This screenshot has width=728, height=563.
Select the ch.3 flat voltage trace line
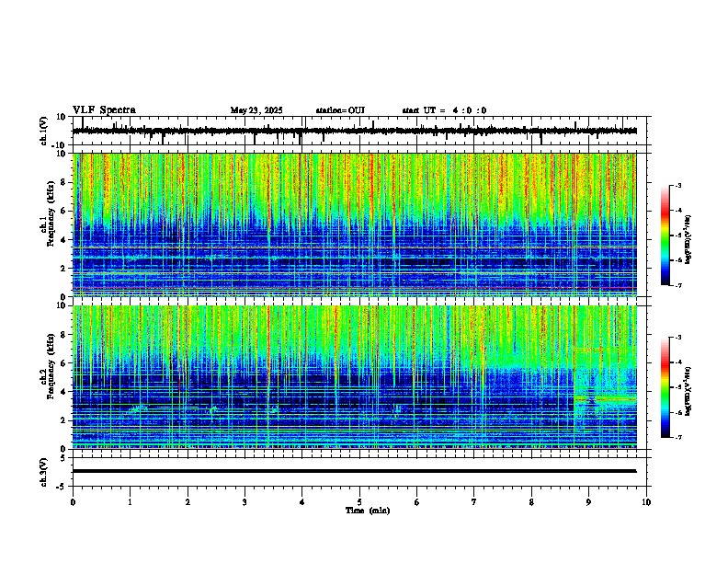coord(355,471)
